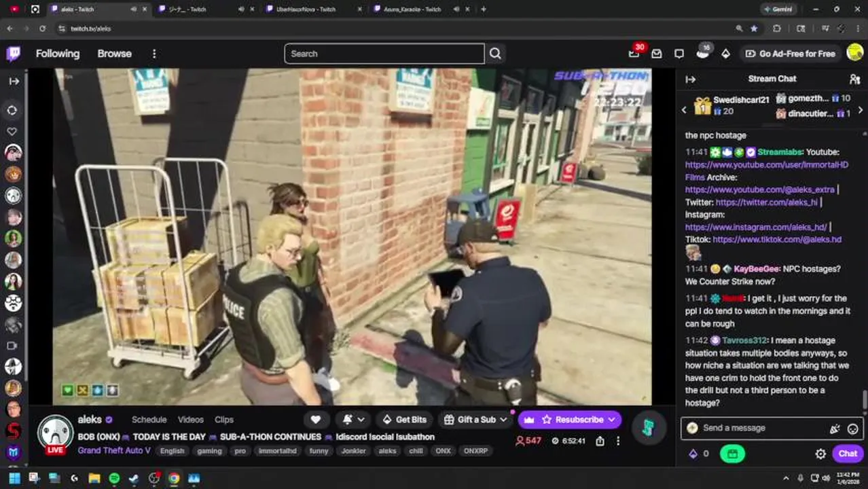Open the tiktok.com/@aleks.hd chat link
This screenshot has height=489, width=868.
pyautogui.click(x=777, y=240)
